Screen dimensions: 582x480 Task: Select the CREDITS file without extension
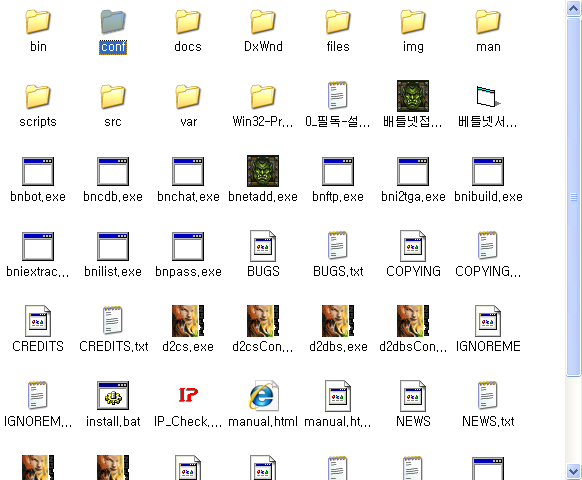[x=38, y=321]
